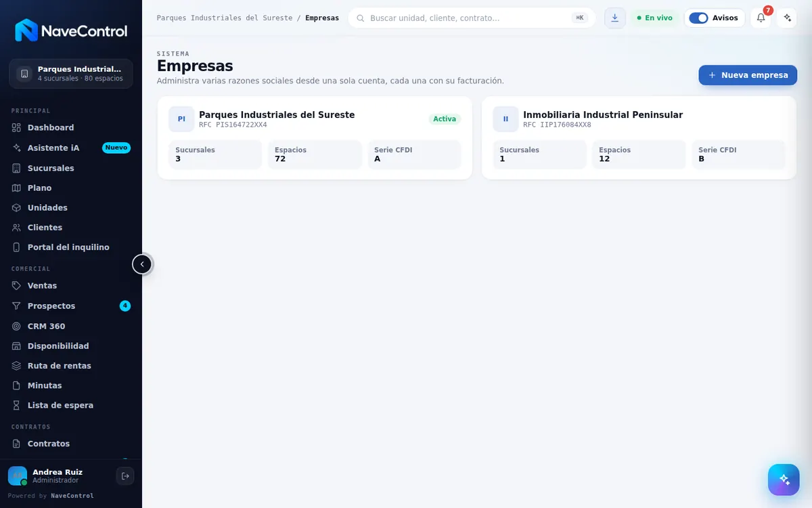
Task: Click Parques Industriales del Sureste breadcrumb
Action: coord(225,18)
